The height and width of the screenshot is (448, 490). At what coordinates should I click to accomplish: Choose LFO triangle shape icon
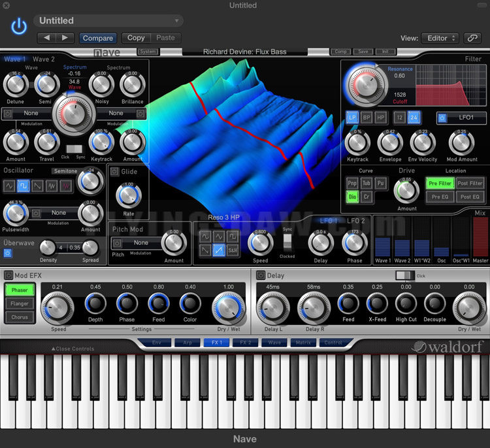(x=219, y=237)
